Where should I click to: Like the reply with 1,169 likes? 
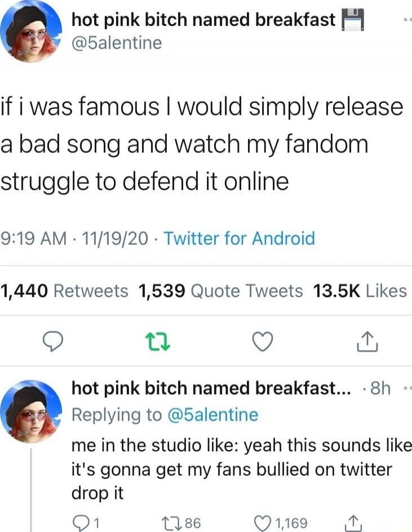click(x=281, y=523)
